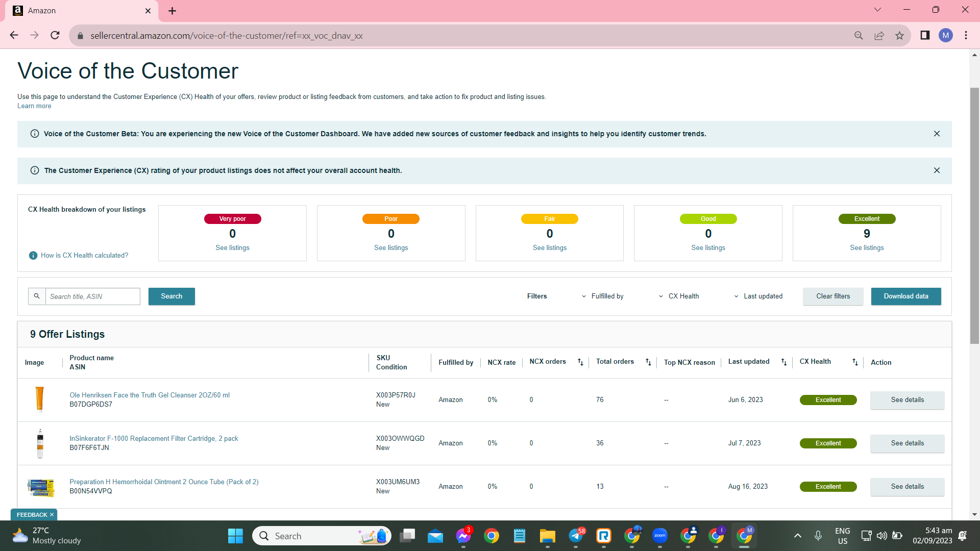Open Ole Henriksen Face the Truth product link
Viewport: 980px width, 551px height.
[150, 395]
